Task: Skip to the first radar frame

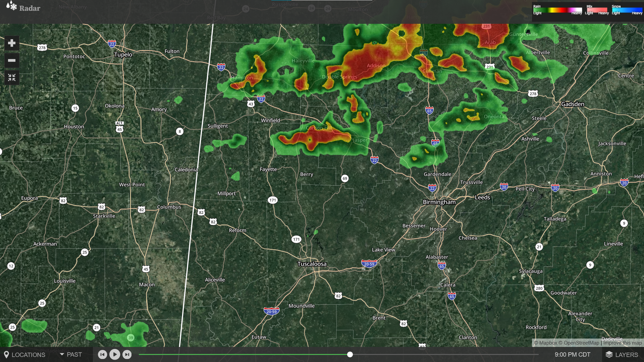Action: 103,354
